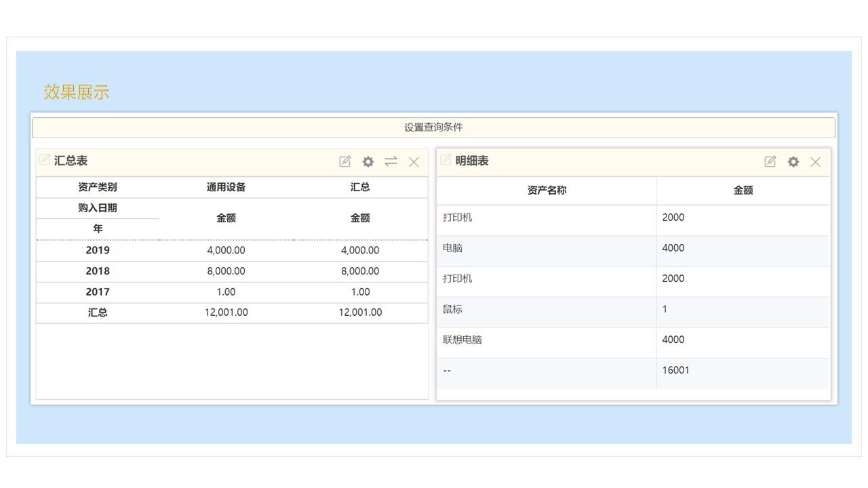Image resolution: width=868 pixels, height=488 pixels.
Task: Close the 汇总表 panel
Action: (x=414, y=162)
